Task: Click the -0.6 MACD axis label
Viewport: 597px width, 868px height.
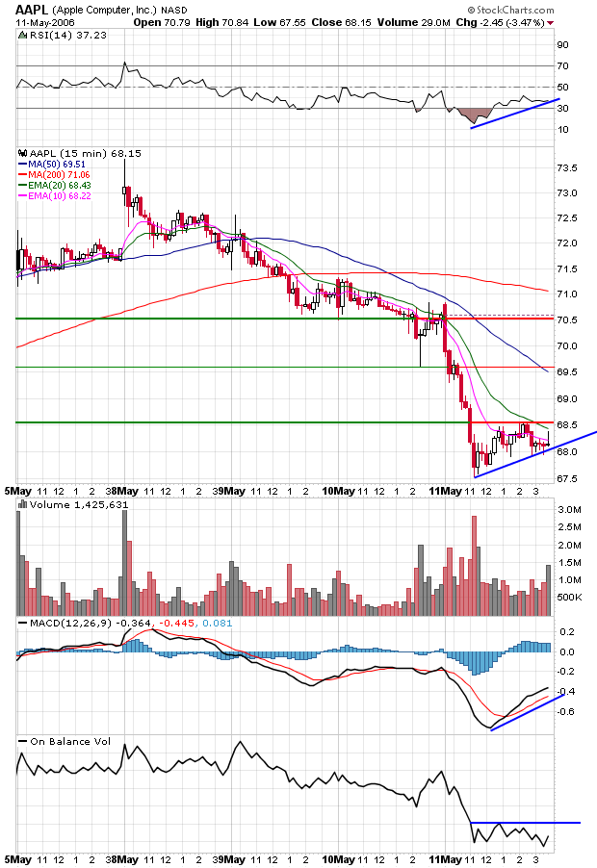Action: point(565,712)
